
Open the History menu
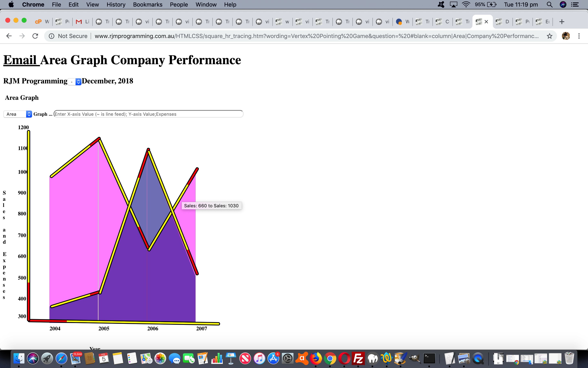[116, 4]
